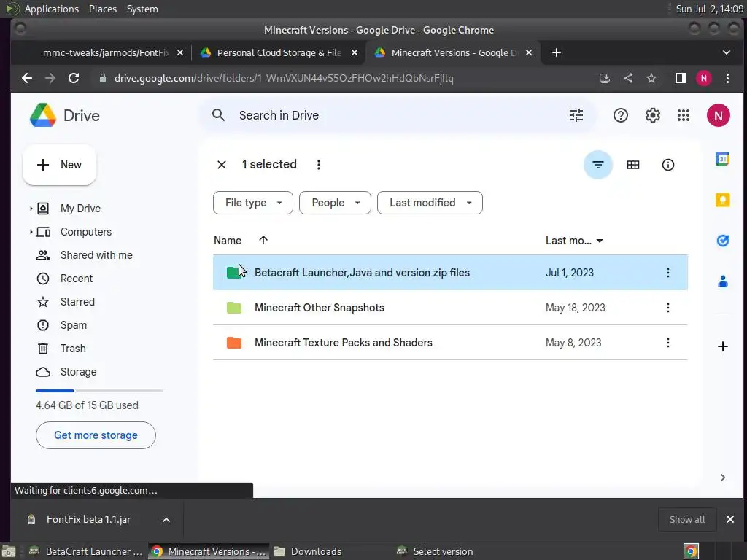This screenshot has width=747, height=560.
Task: Click the Help question mark icon
Action: click(x=621, y=115)
